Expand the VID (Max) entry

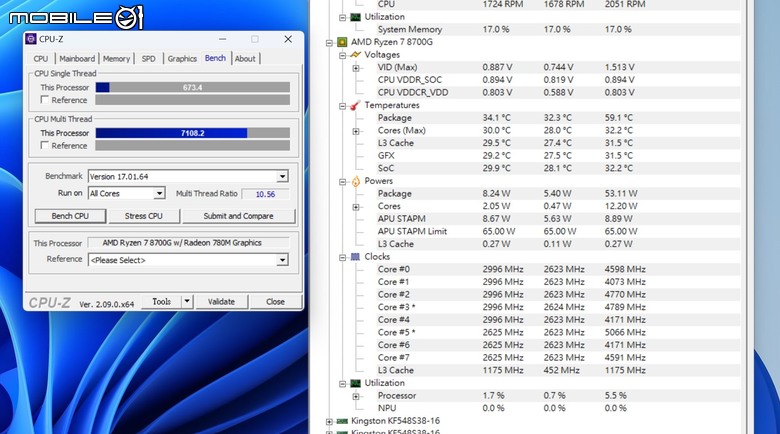pyautogui.click(x=356, y=68)
